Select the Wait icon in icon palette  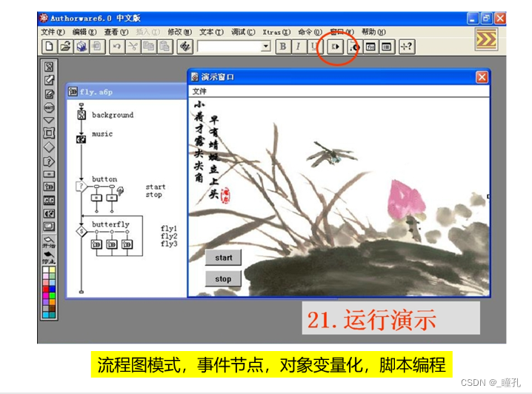pyautogui.click(x=49, y=107)
